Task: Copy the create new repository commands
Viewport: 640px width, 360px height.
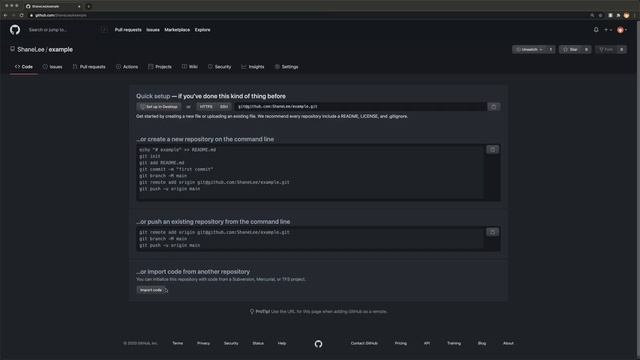Action: click(493, 149)
